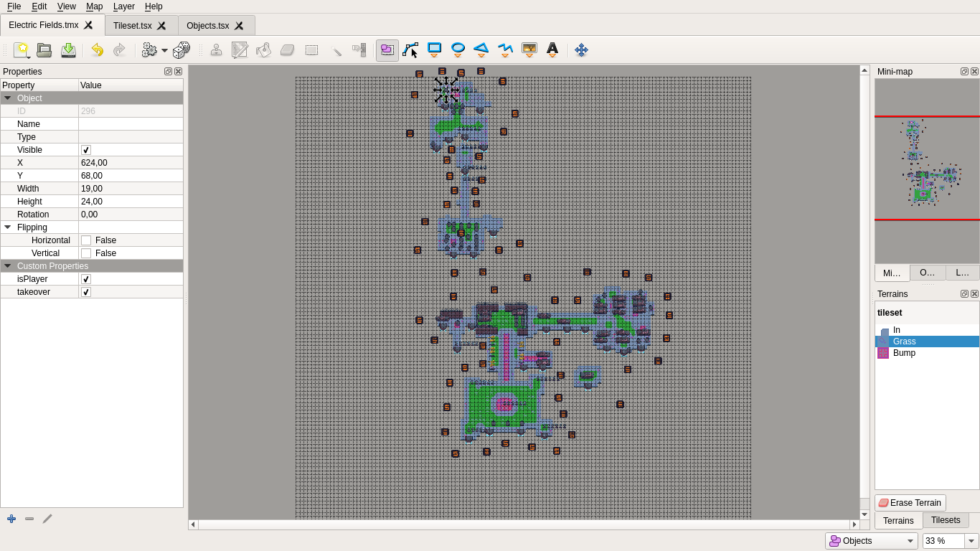The width and height of the screenshot is (980, 551).
Task: Click the Name value field
Action: pos(131,124)
